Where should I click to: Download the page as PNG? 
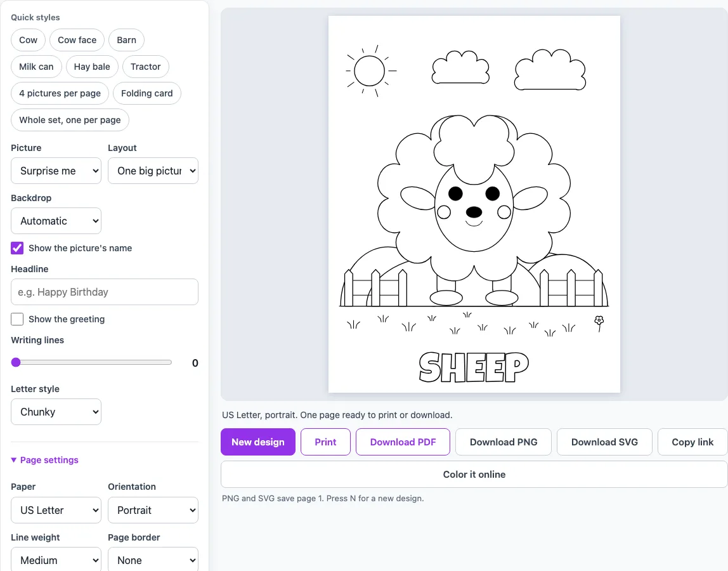pos(504,442)
